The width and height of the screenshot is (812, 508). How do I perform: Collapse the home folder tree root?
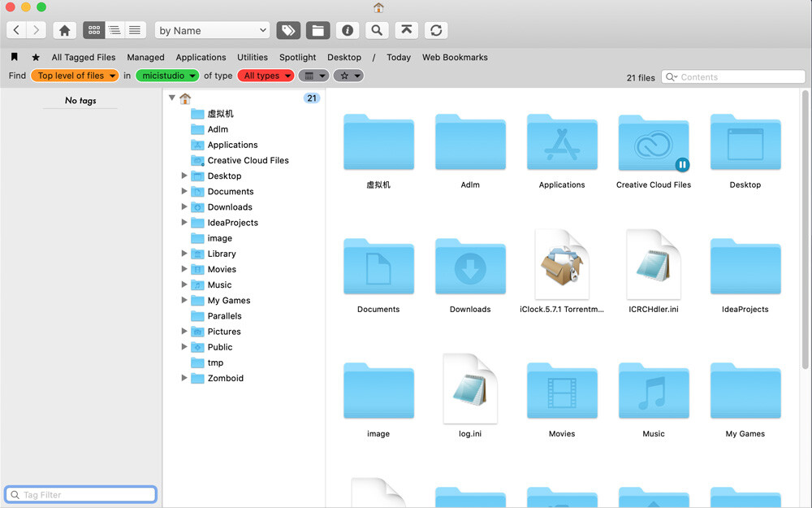(x=172, y=98)
